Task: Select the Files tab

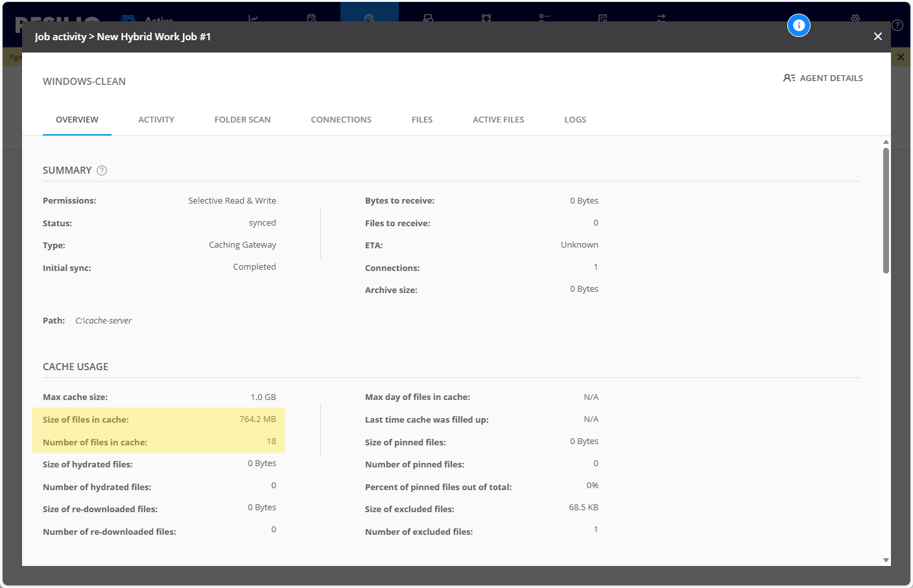Action: (422, 120)
